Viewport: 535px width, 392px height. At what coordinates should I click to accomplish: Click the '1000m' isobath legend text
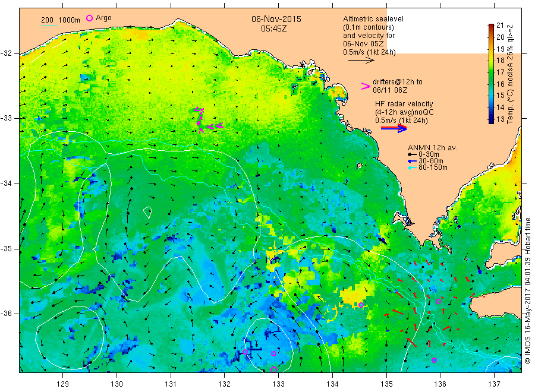point(70,20)
